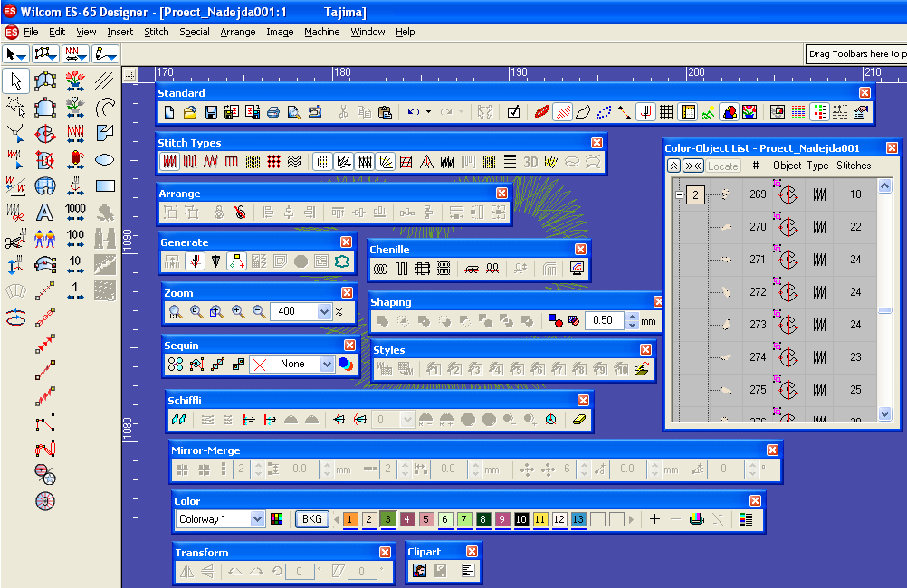
Task: Open the Stitch menu
Action: click(156, 32)
